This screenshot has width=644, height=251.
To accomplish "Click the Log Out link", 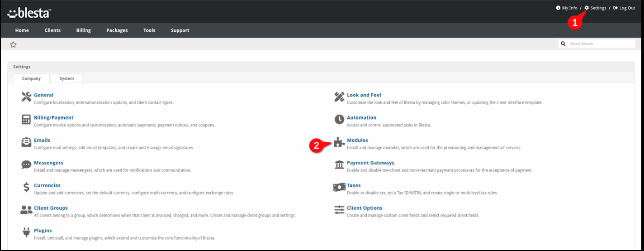I will [624, 8].
